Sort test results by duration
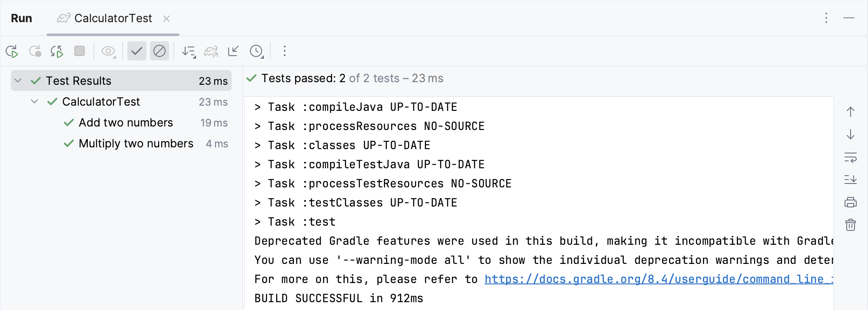The image size is (868, 310). coord(189,51)
